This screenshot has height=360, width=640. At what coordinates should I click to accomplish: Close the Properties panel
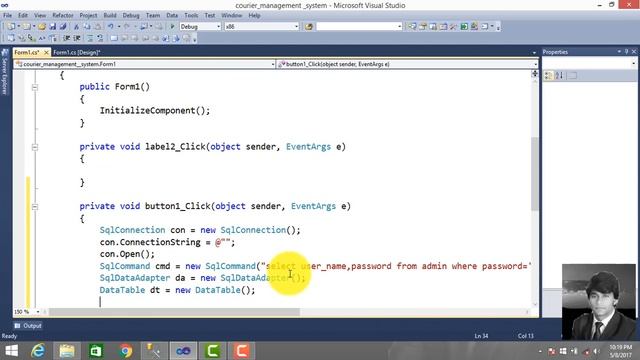click(x=634, y=52)
